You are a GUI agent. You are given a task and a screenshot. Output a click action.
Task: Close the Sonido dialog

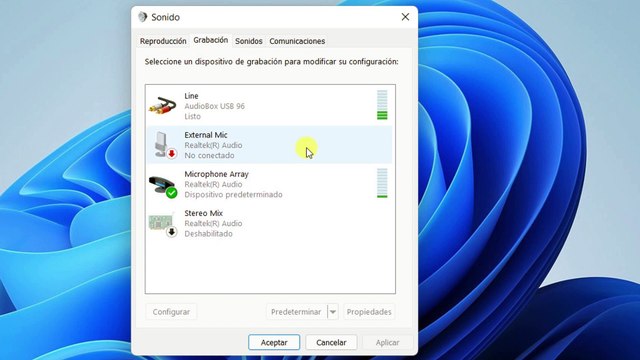pos(405,17)
